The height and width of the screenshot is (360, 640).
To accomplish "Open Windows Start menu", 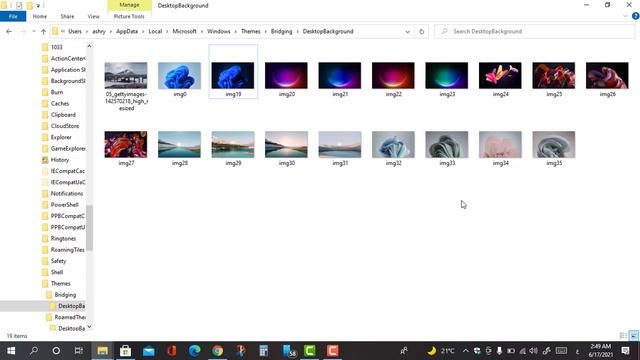I will (x=11, y=351).
